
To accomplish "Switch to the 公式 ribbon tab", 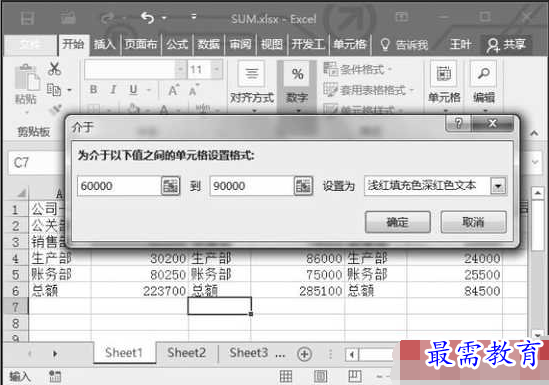I will coord(177,44).
